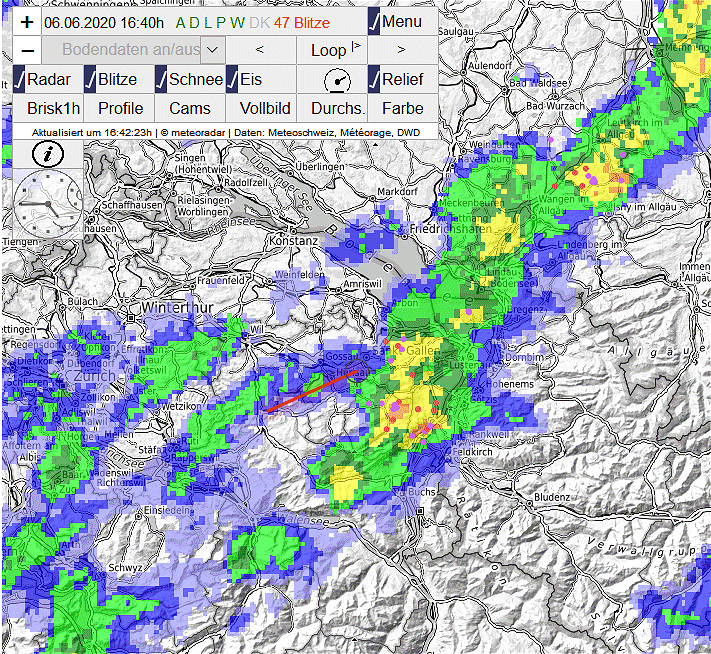Click the Friedrichshafen map label
Screen dimensions: 711x654
[x=450, y=229]
